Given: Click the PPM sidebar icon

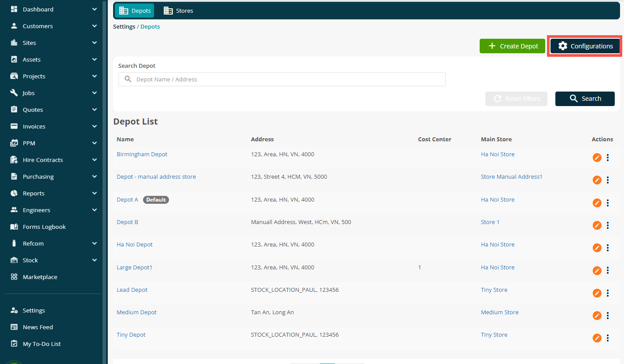Looking at the screenshot, I should [x=14, y=143].
